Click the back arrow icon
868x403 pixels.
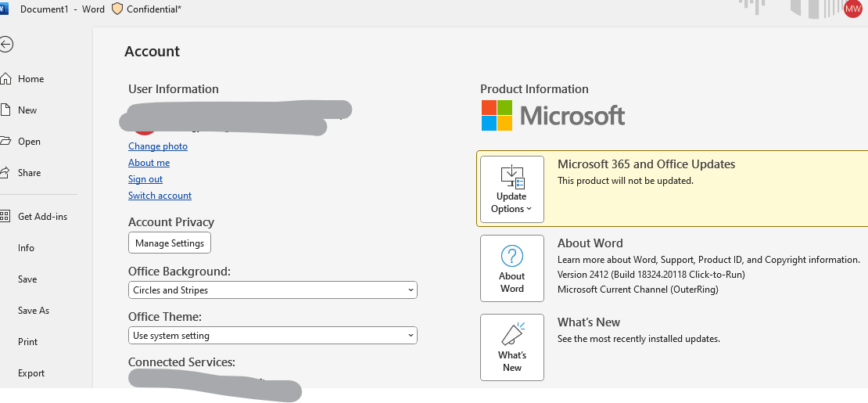[5, 45]
